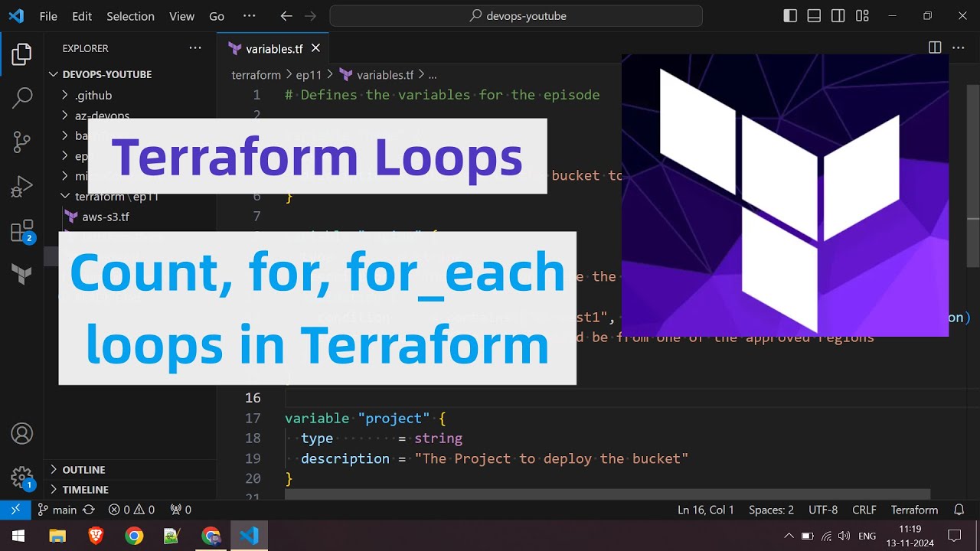The image size is (980, 551).
Task: Open the Edit menu
Action: click(x=82, y=16)
